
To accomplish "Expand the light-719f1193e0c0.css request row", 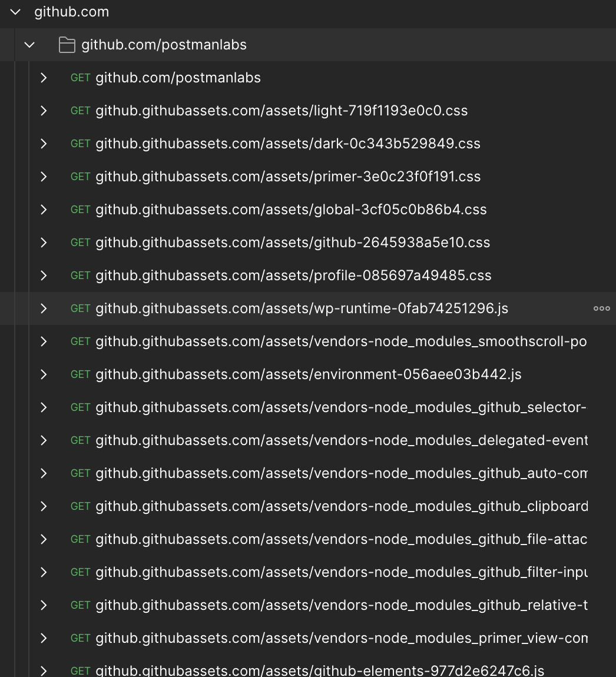I will (44, 111).
